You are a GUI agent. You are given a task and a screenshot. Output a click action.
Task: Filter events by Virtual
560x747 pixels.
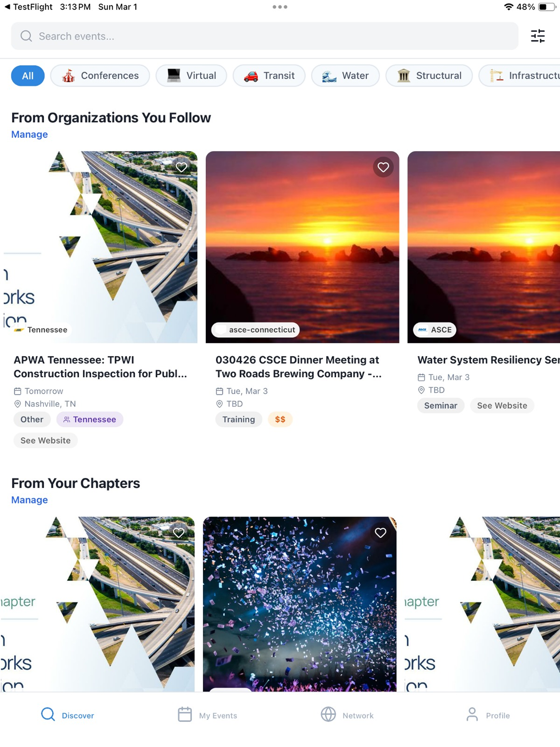click(x=191, y=76)
